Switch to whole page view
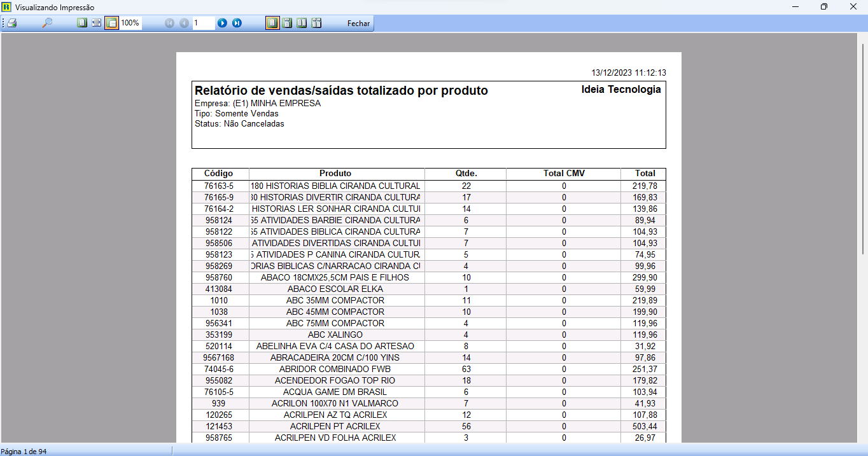This screenshot has width=868, height=456. tap(82, 23)
